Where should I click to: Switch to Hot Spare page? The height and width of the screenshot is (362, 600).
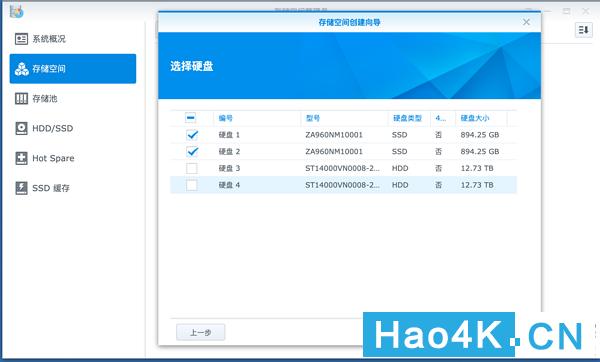[73, 158]
